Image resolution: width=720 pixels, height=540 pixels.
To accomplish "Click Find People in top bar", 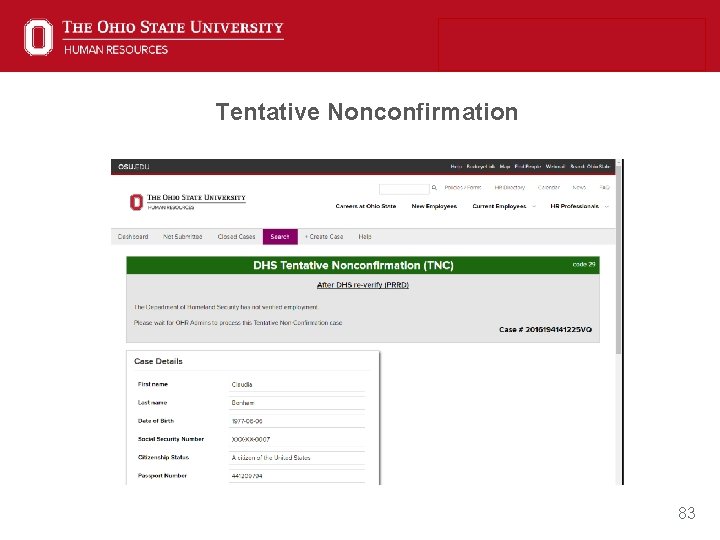I will click(528, 167).
